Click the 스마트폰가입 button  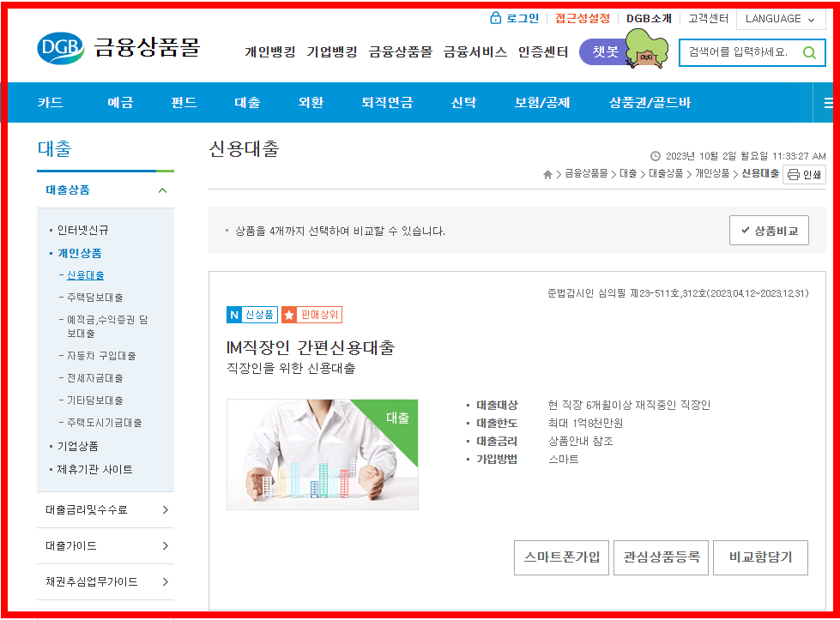(561, 557)
